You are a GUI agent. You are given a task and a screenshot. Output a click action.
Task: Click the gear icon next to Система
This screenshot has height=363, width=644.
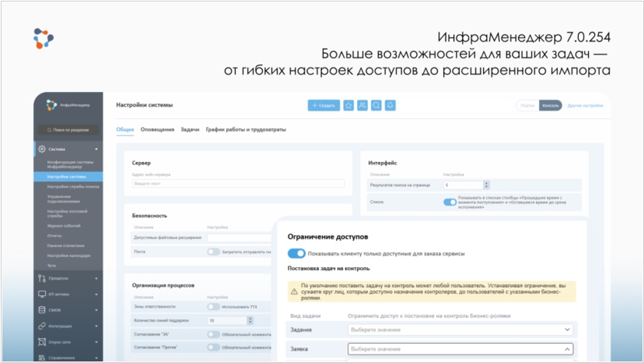point(42,149)
